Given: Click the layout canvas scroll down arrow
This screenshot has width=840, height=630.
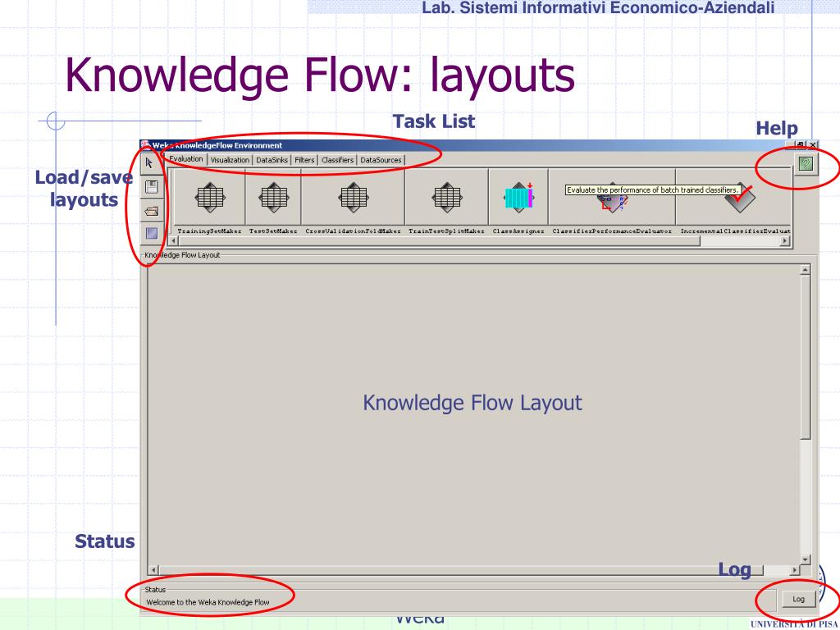Looking at the screenshot, I should tap(806, 559).
